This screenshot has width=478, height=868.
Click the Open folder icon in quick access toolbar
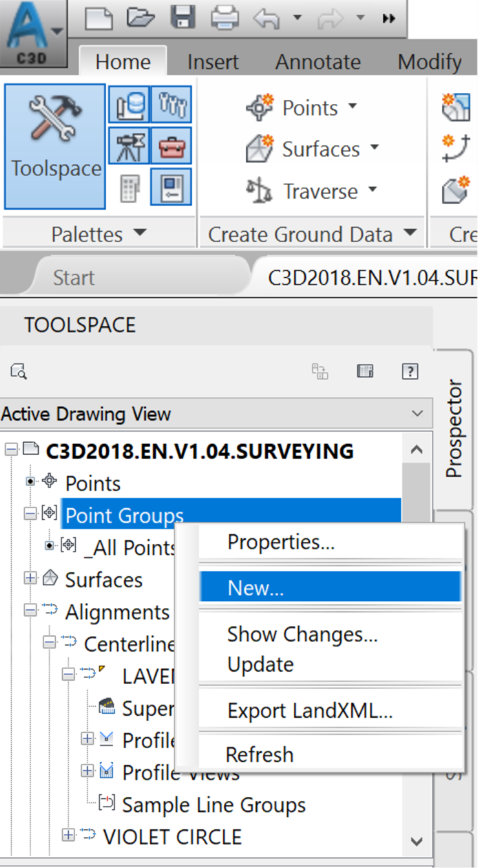(x=141, y=18)
